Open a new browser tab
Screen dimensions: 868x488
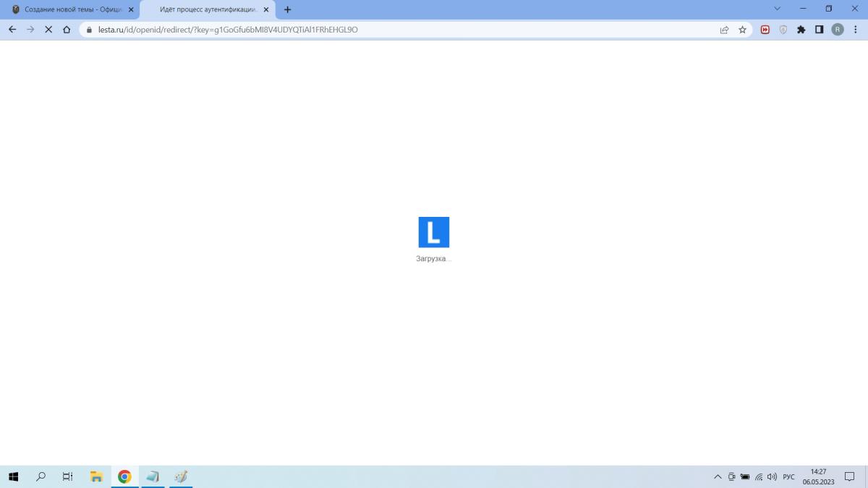click(287, 9)
